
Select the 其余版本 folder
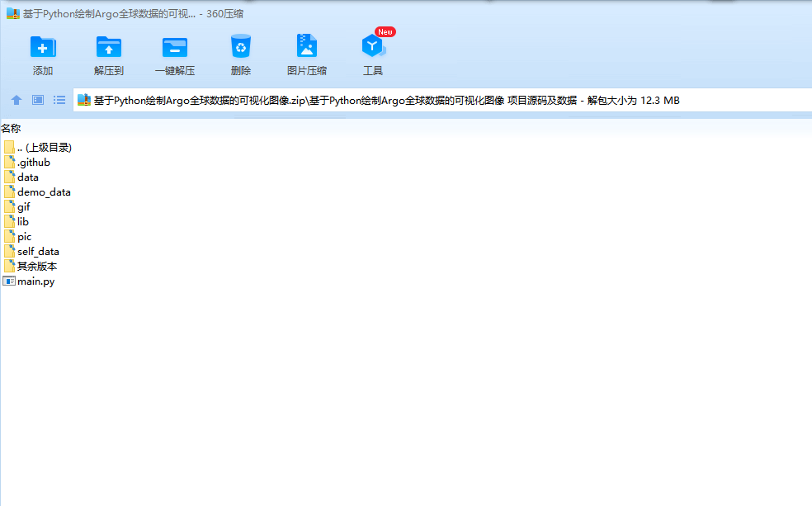tap(31, 267)
